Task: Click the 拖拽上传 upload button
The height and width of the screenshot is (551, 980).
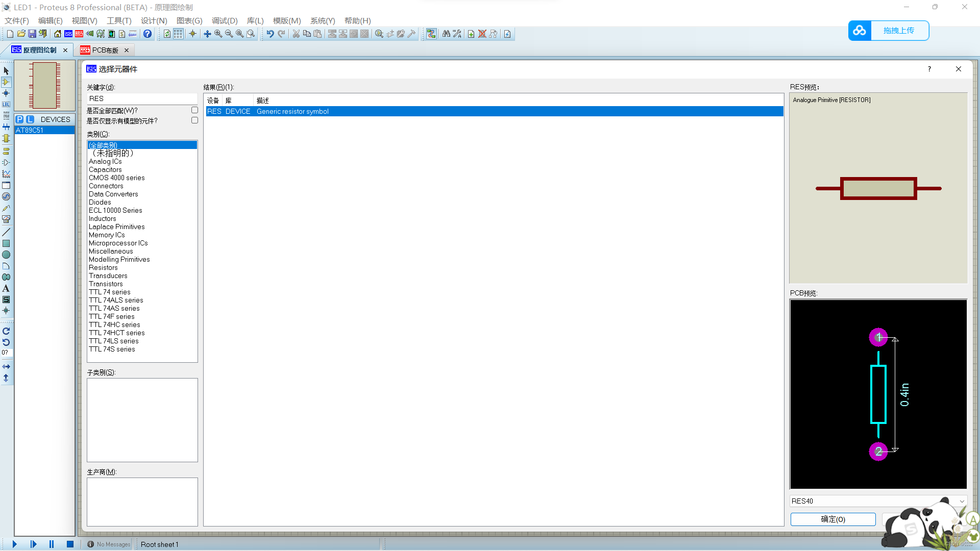Action: (x=898, y=31)
